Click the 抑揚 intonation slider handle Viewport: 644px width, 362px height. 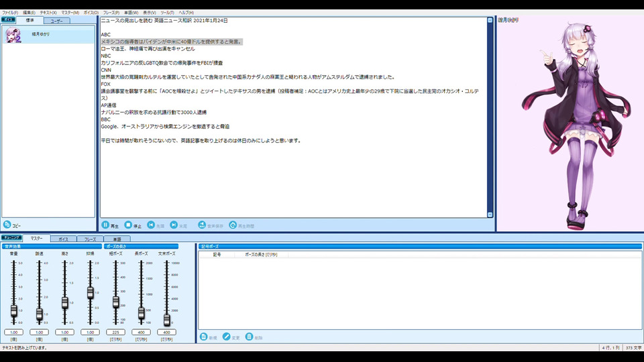pyautogui.click(x=90, y=292)
